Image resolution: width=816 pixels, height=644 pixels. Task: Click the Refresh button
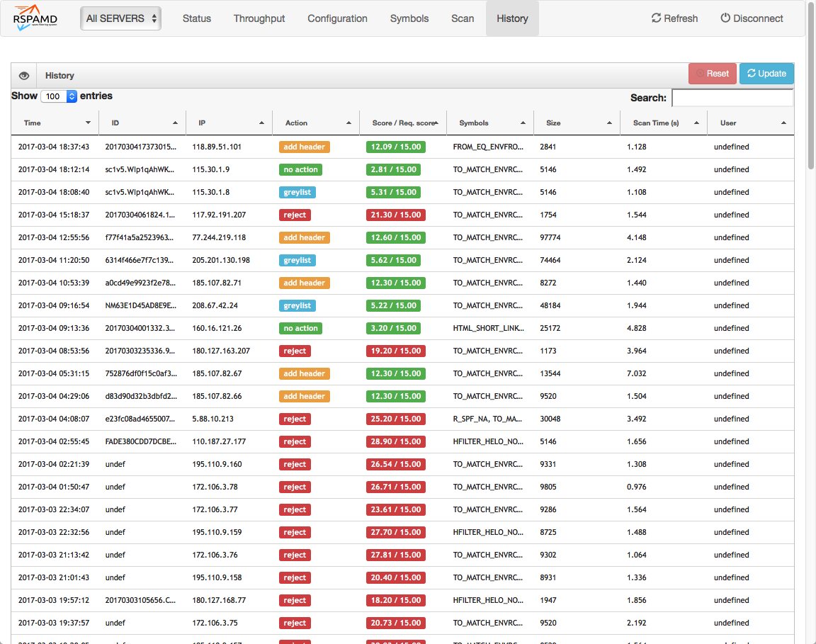[674, 18]
